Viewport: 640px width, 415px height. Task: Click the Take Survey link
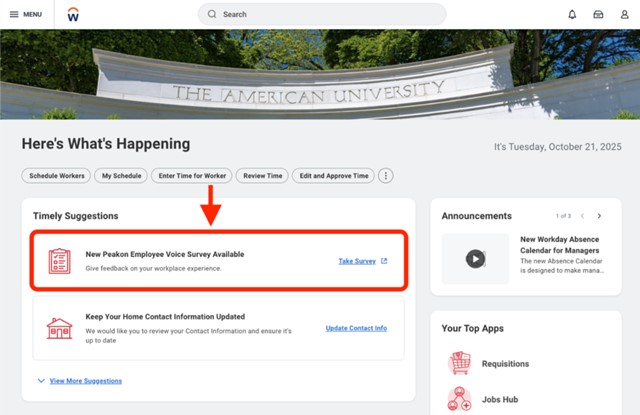[x=357, y=261]
